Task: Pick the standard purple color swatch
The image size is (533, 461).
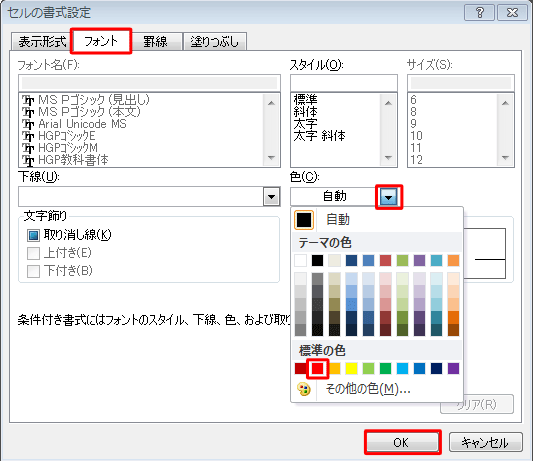Action: [x=453, y=369]
